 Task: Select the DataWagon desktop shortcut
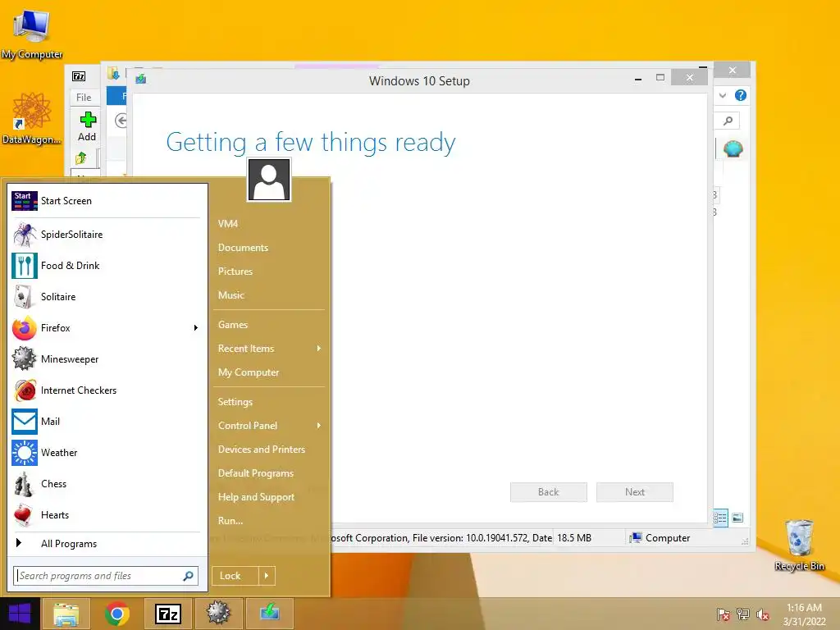click(32, 118)
